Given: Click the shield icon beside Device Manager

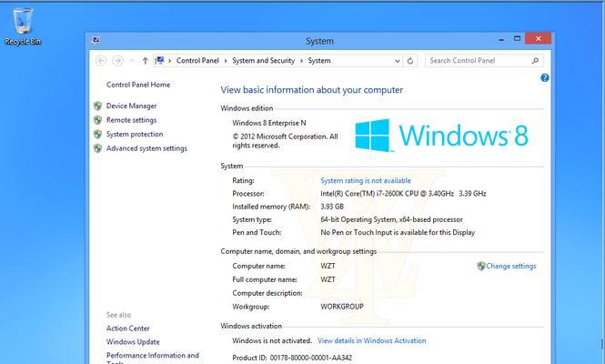Looking at the screenshot, I should pyautogui.click(x=97, y=106).
